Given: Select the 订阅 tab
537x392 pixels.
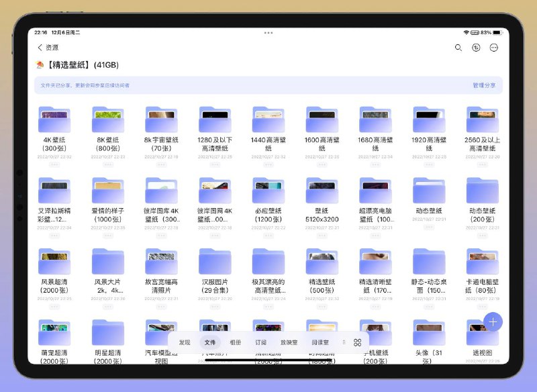Looking at the screenshot, I should [260, 342].
